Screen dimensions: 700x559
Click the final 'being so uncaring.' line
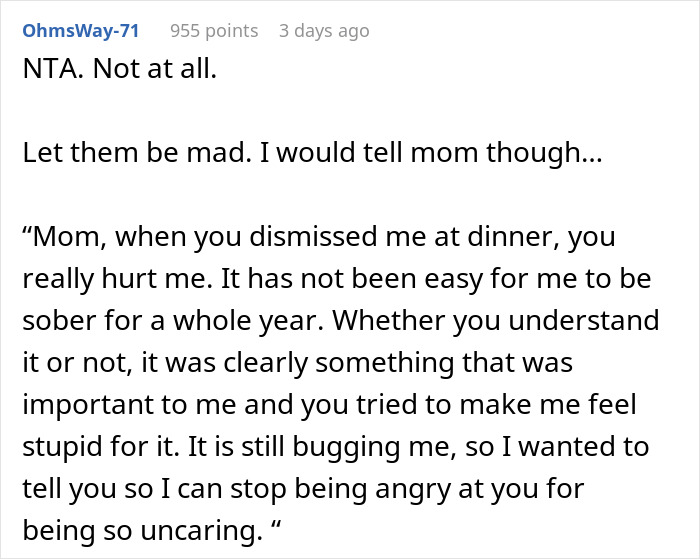[152, 530]
